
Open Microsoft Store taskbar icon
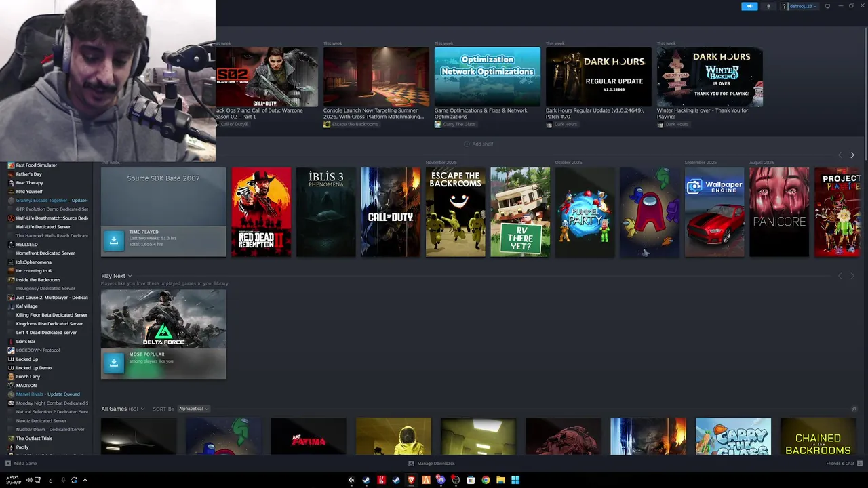471,480
